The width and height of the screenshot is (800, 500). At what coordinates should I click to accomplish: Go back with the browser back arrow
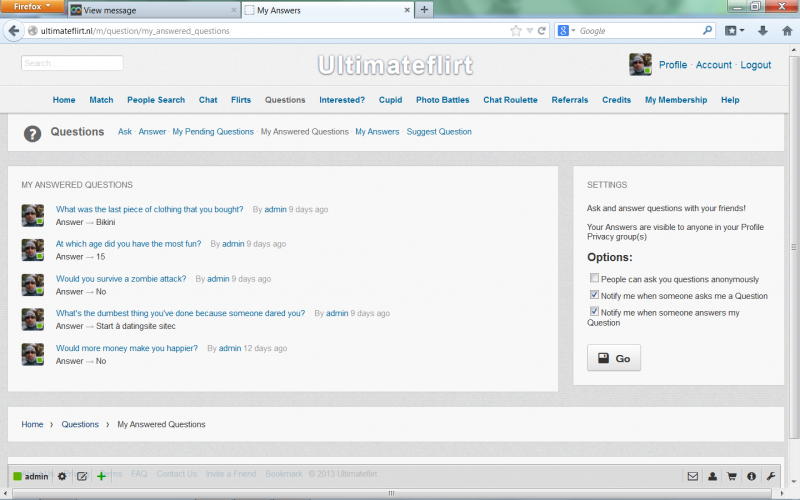click(x=14, y=31)
